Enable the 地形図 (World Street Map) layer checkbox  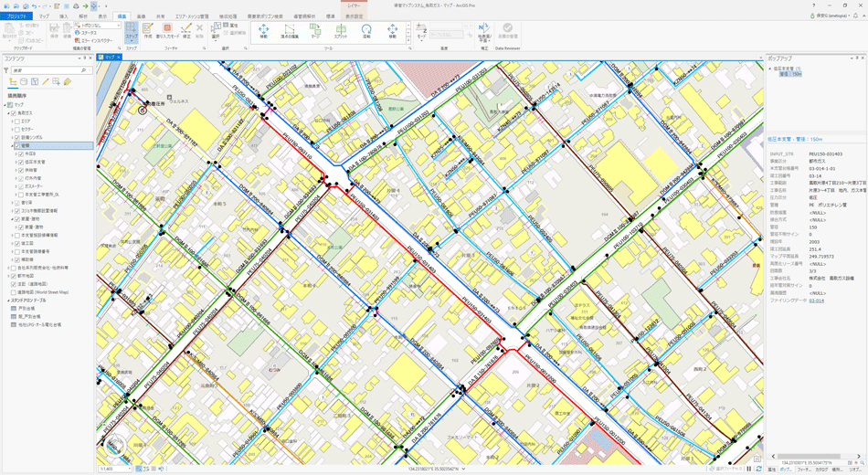[x=12, y=292]
